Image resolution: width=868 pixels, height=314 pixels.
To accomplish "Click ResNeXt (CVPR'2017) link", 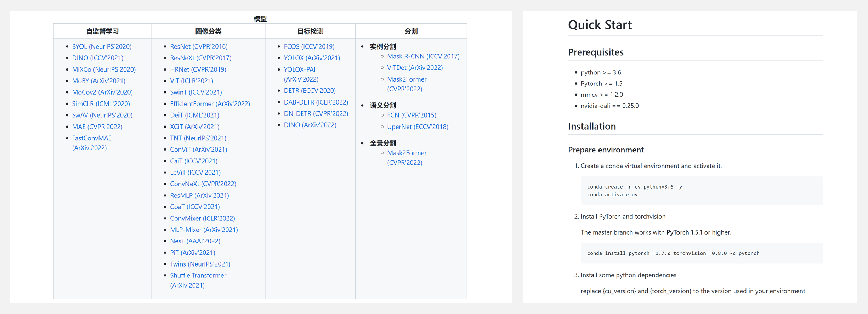I will pyautogui.click(x=201, y=58).
